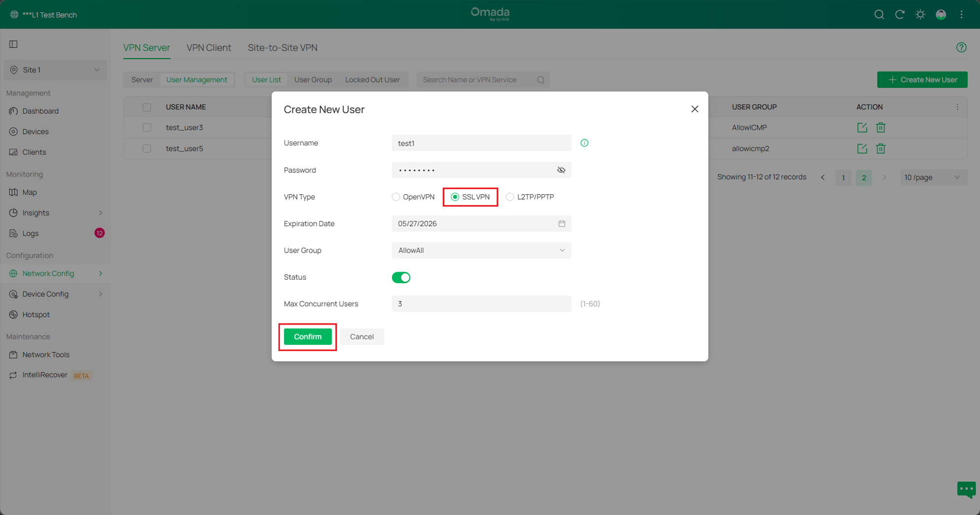
Task: Click the Username info icon
Action: tap(584, 143)
